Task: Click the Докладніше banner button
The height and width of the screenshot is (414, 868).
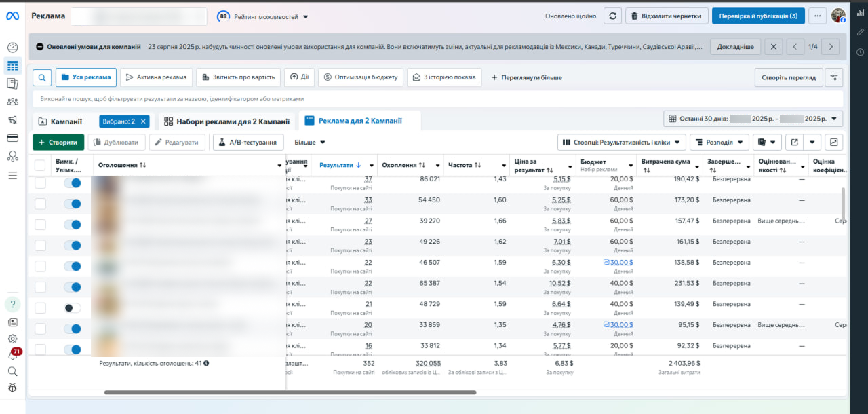Action: 736,47
